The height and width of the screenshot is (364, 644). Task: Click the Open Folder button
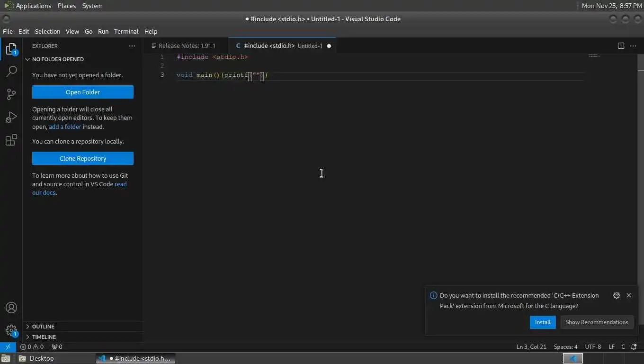[x=83, y=92]
